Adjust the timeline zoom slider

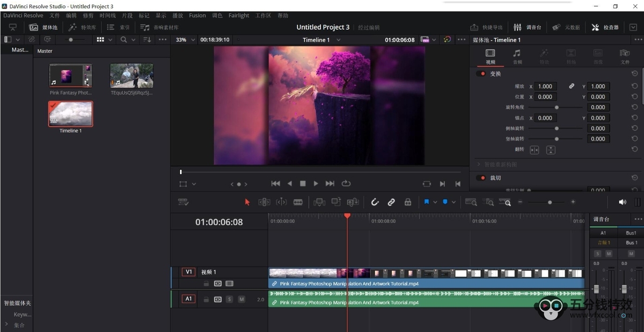point(550,202)
